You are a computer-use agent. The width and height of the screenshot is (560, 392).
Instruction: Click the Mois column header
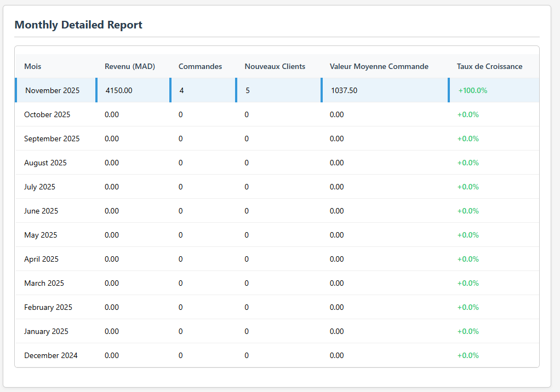pos(33,66)
